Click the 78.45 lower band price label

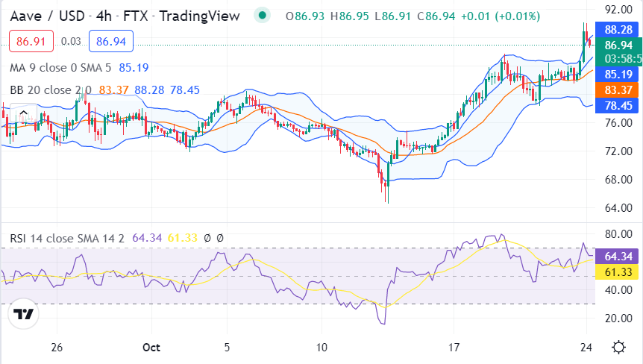pos(618,105)
